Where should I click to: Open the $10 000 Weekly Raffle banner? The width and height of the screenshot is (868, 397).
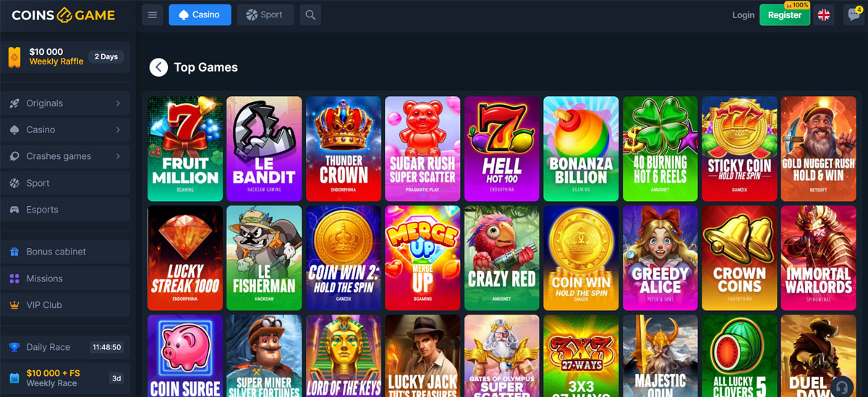click(x=65, y=57)
